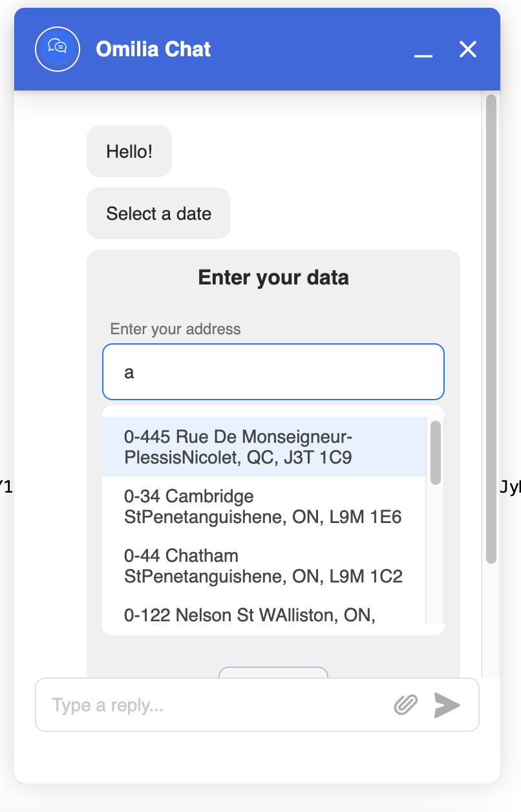Click the typed letter 'a' in address field
521x812 pixels.
(x=128, y=372)
